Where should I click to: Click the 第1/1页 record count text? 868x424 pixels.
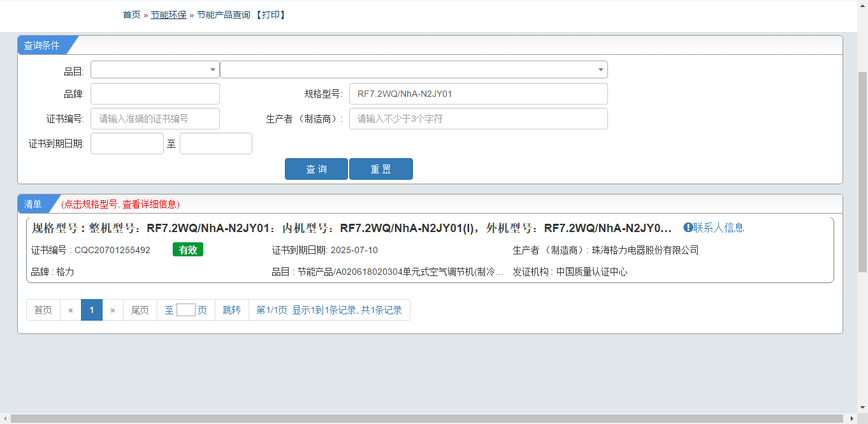pyautogui.click(x=329, y=310)
